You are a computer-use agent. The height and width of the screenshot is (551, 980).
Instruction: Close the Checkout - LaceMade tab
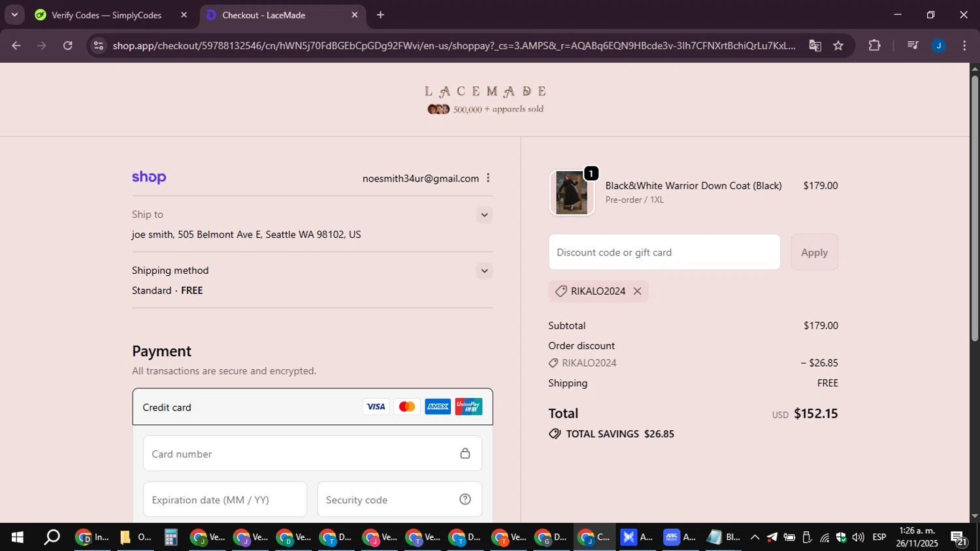355,15
